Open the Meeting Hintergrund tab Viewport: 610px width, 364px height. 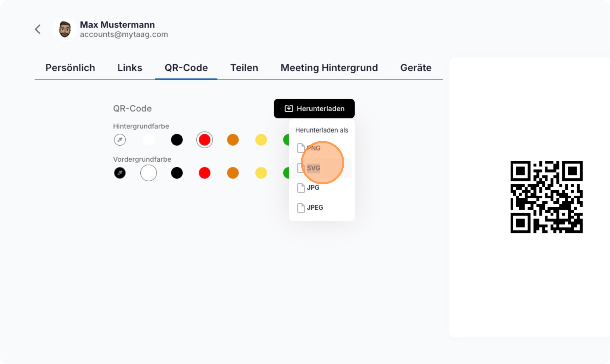(x=329, y=68)
